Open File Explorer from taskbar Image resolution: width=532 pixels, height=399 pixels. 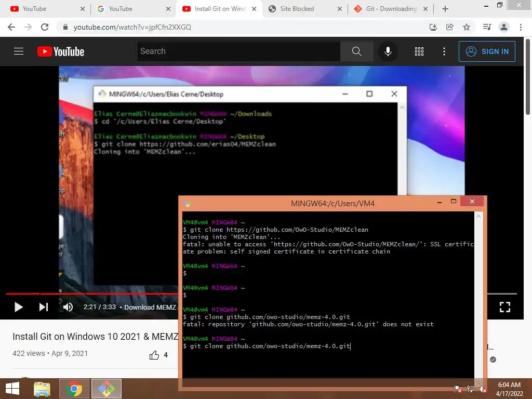42,389
